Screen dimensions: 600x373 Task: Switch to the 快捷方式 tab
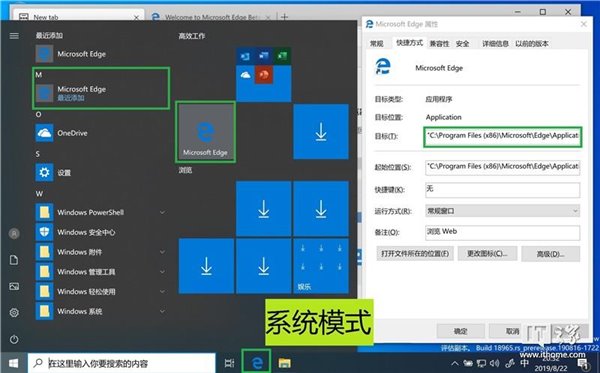tap(409, 43)
